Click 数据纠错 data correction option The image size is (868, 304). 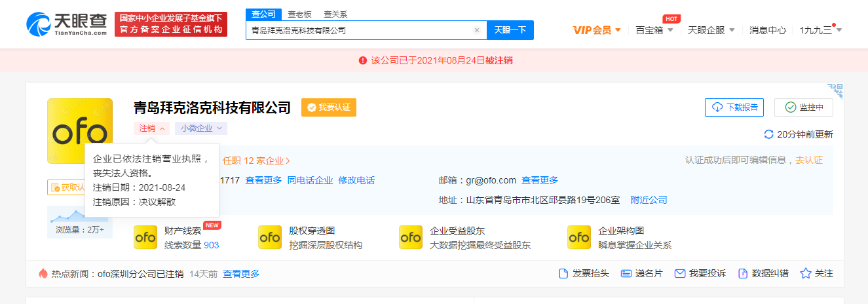[763, 273]
